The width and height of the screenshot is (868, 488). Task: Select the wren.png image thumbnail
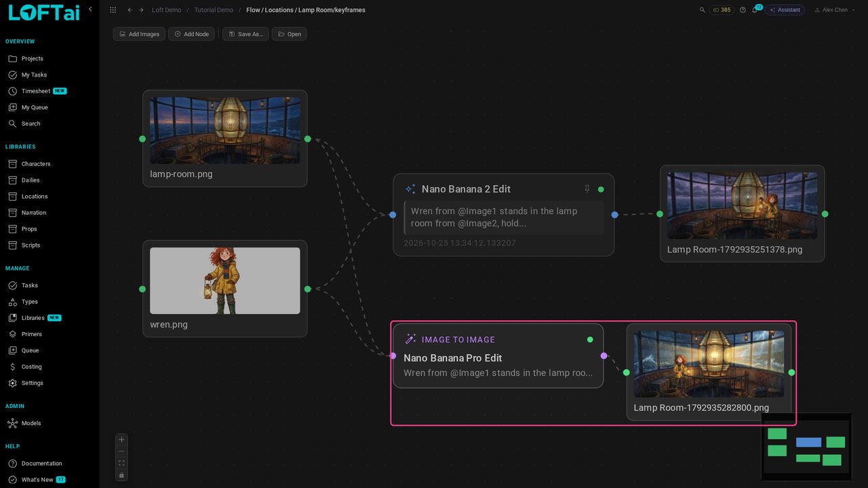(225, 281)
